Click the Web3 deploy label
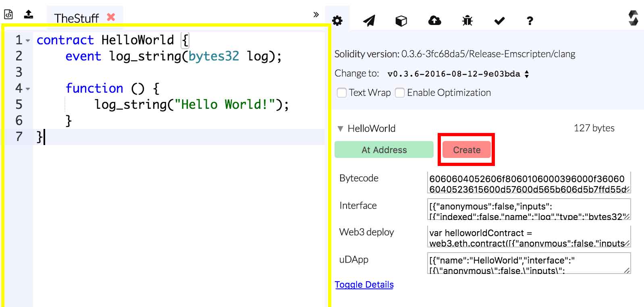The width and height of the screenshot is (644, 307). (367, 232)
